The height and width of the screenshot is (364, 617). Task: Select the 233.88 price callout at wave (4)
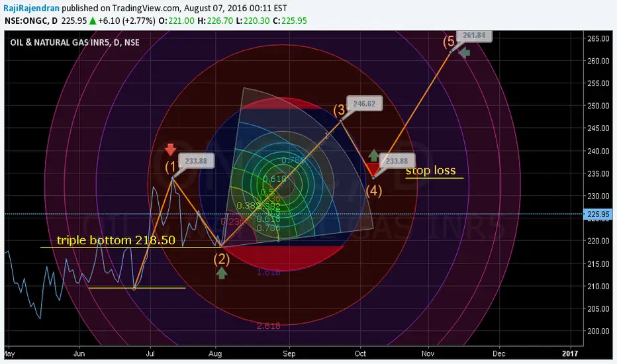(x=397, y=161)
